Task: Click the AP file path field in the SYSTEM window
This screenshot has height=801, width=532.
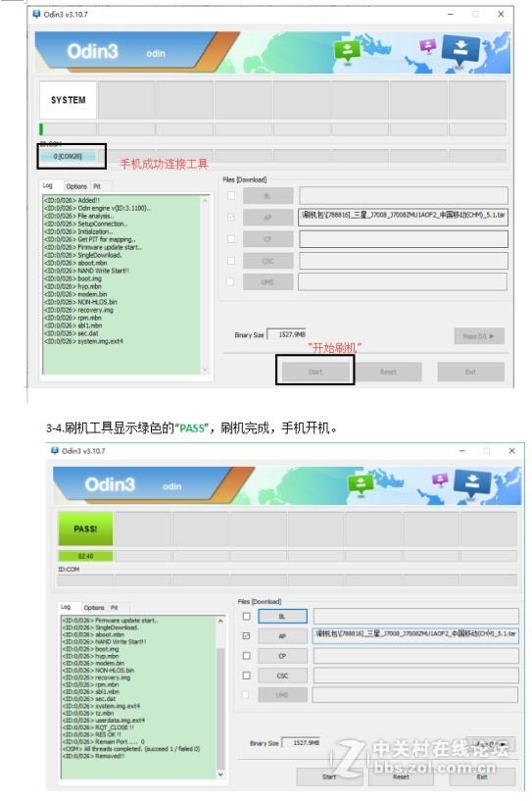Action: click(x=404, y=217)
